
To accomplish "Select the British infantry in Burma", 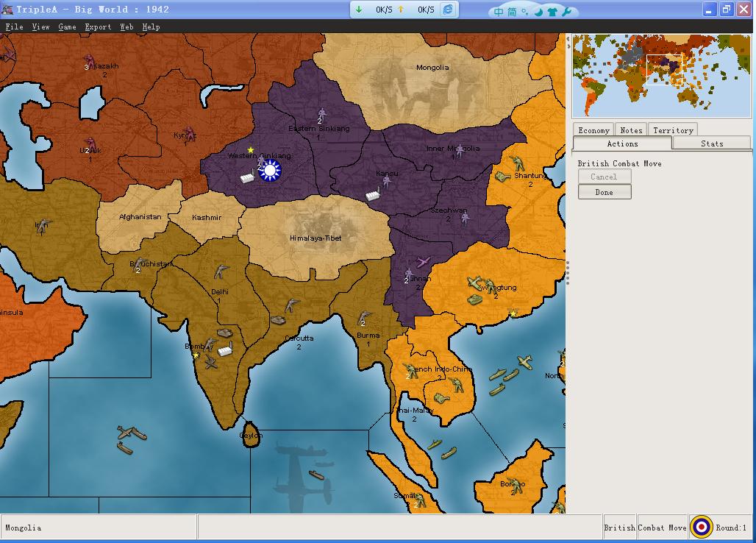I will (365, 318).
